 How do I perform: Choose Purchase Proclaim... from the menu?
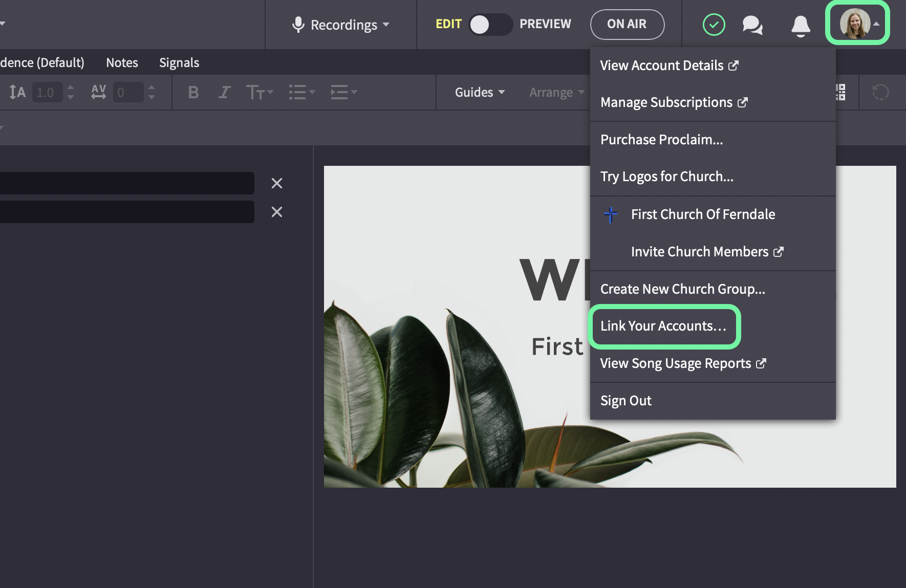tap(713, 140)
